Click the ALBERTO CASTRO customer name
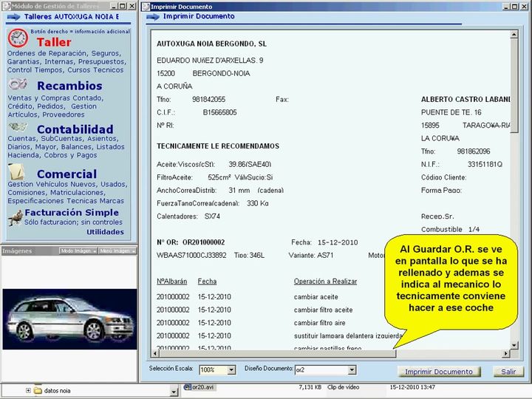 pyautogui.click(x=465, y=100)
